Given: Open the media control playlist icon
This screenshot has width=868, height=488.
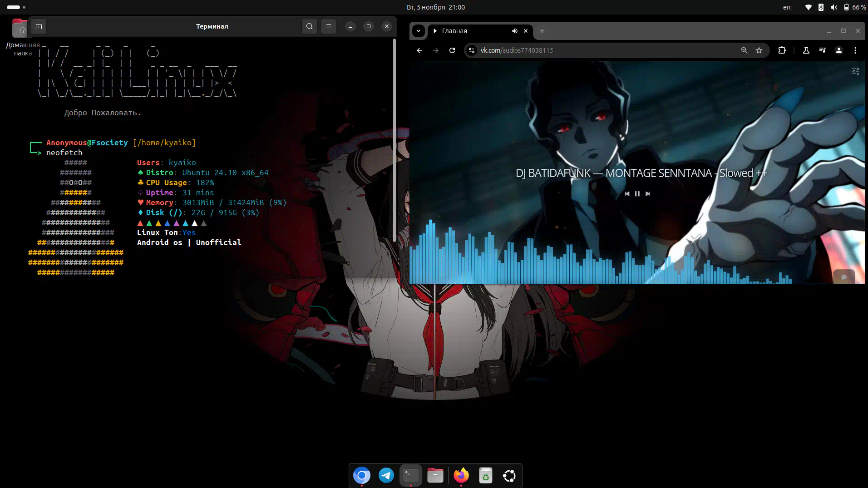Looking at the screenshot, I should click(823, 50).
